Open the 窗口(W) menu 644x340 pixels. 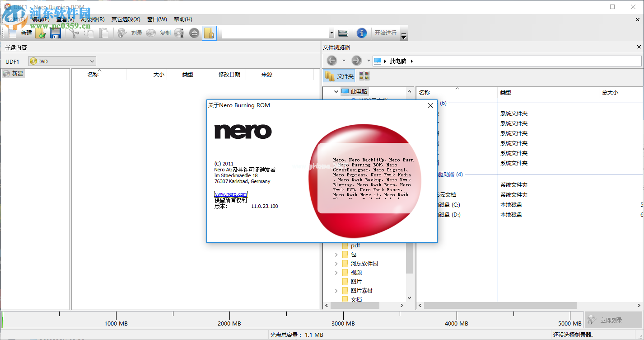pyautogui.click(x=157, y=19)
